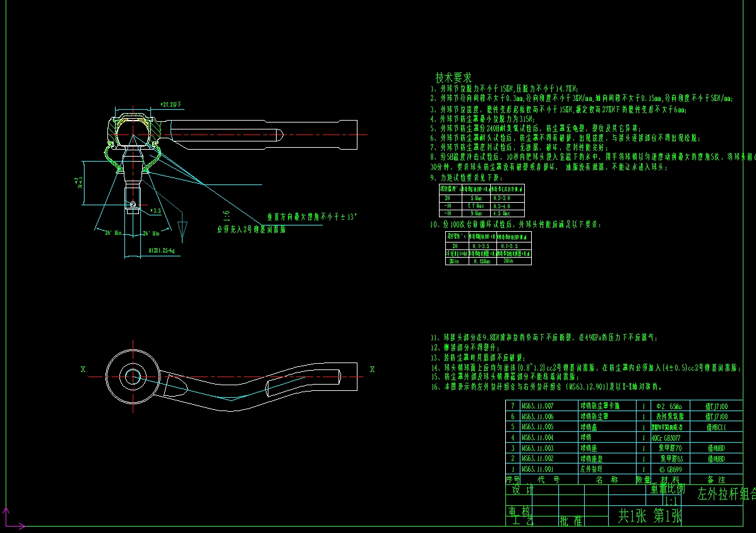Click the '9 Max' cell in torque table

[x=476, y=213]
